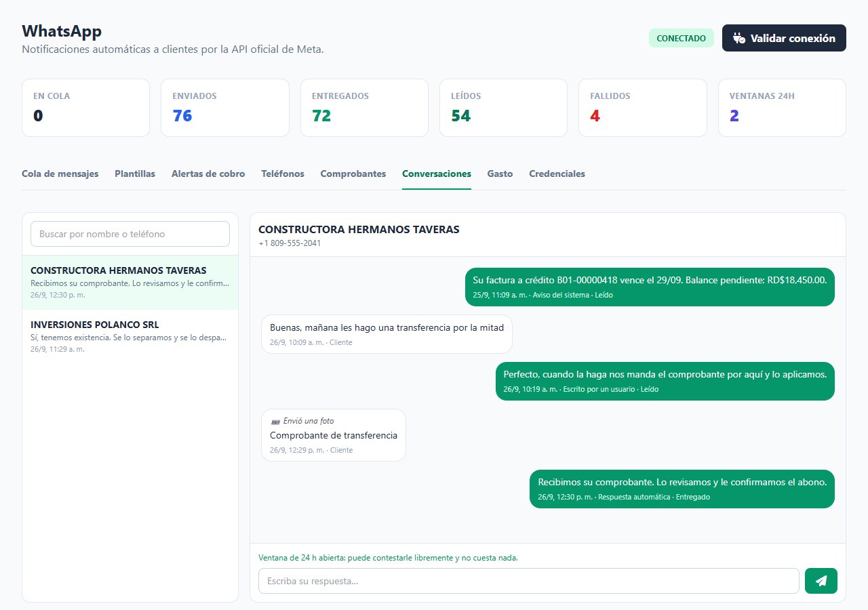The height and width of the screenshot is (610, 868).
Task: Open the Alertas de cobro tab
Action: tap(208, 174)
